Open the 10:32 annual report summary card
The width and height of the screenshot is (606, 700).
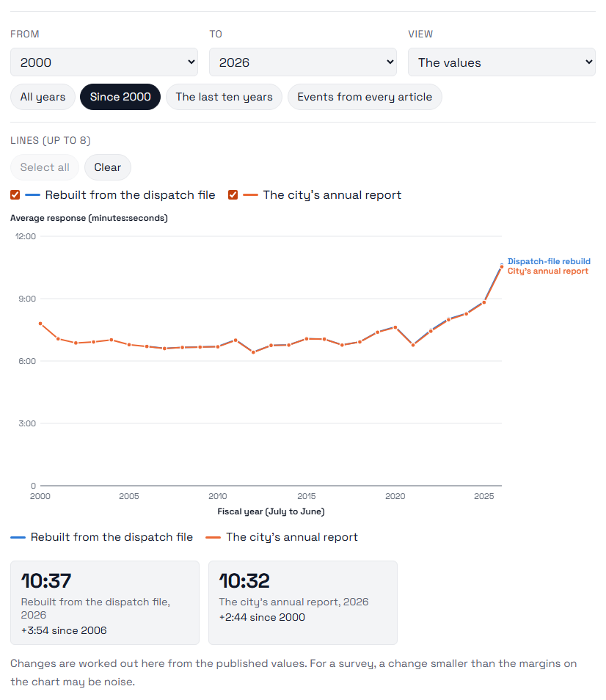303,602
